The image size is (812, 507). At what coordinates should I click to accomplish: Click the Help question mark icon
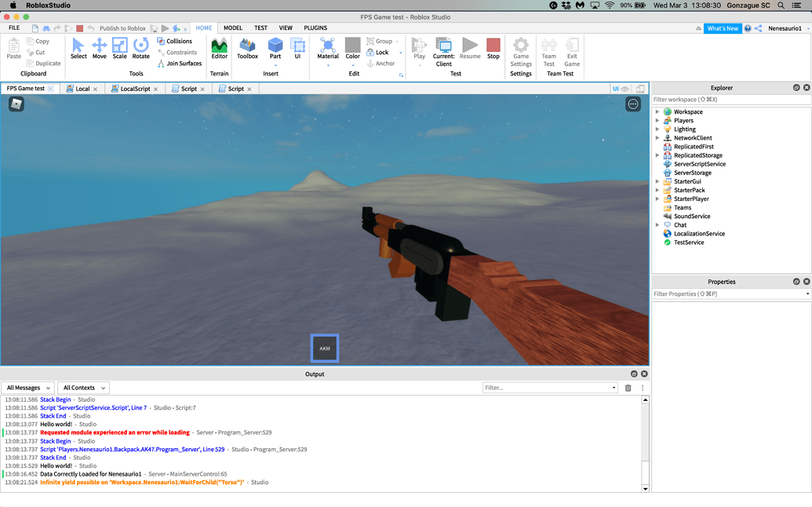click(748, 28)
